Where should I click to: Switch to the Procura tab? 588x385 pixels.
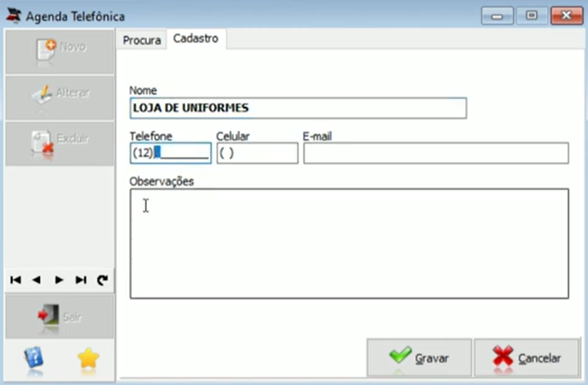point(142,40)
